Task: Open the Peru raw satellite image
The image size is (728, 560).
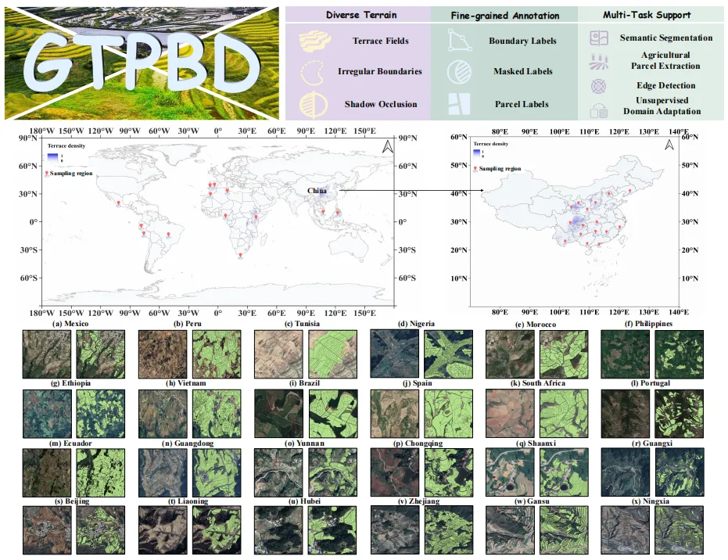Action: [x=163, y=354]
